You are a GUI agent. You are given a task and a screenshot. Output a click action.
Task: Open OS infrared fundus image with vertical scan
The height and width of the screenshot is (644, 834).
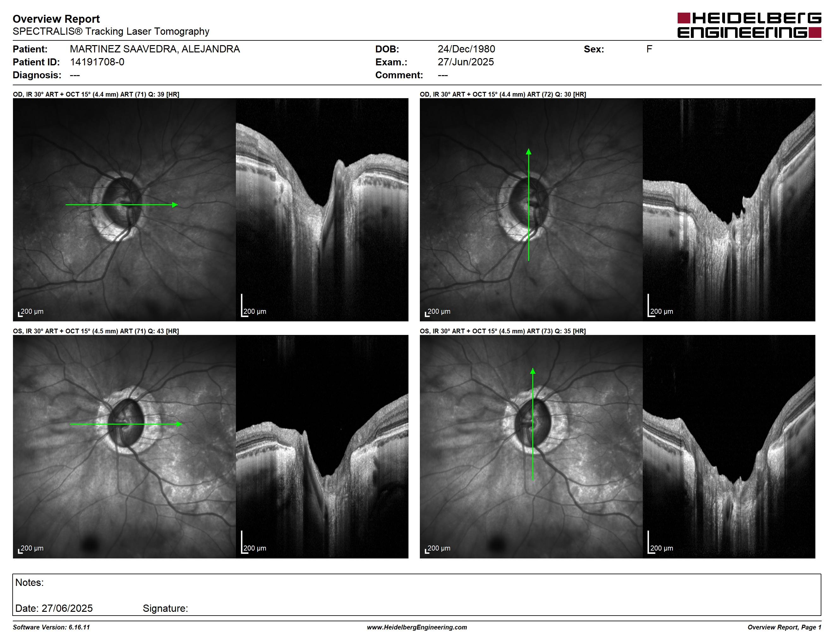click(x=531, y=447)
